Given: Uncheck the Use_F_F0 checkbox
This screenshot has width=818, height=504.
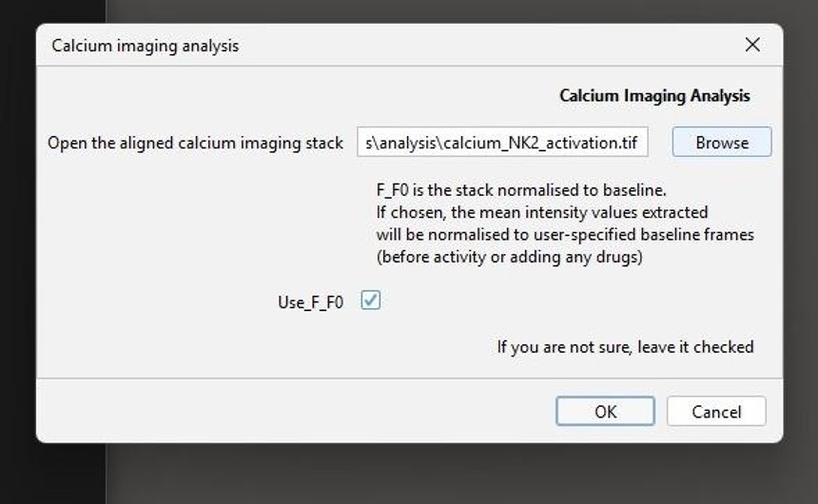Looking at the screenshot, I should 371,300.
